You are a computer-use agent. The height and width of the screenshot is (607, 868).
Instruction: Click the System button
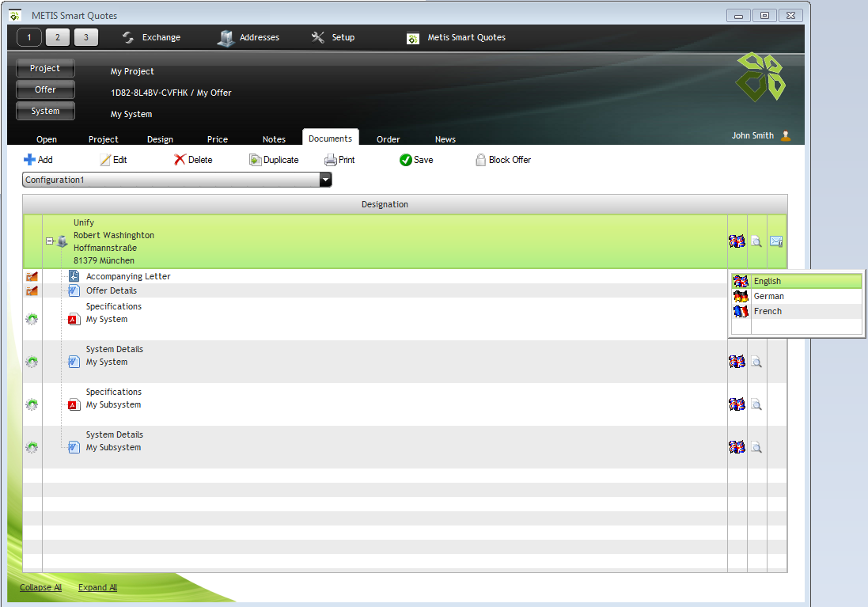coord(45,111)
